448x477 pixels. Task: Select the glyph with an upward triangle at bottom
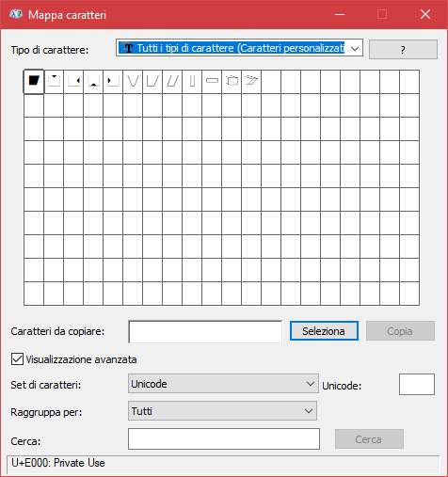(93, 81)
